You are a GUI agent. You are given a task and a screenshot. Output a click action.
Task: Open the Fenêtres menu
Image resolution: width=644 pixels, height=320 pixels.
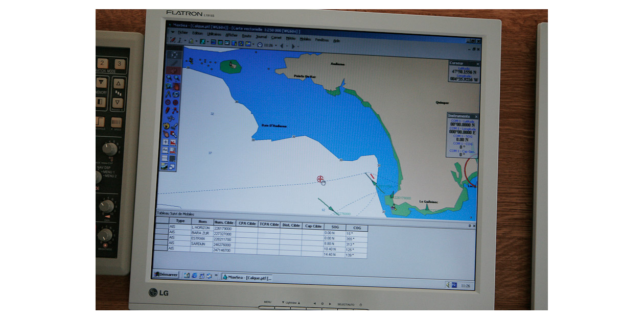pyautogui.click(x=322, y=39)
